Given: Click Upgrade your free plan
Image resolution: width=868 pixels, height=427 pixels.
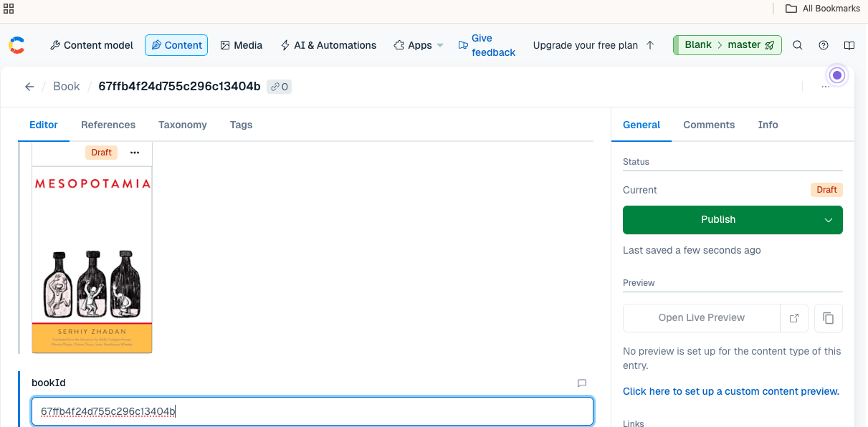Looking at the screenshot, I should pyautogui.click(x=593, y=45).
